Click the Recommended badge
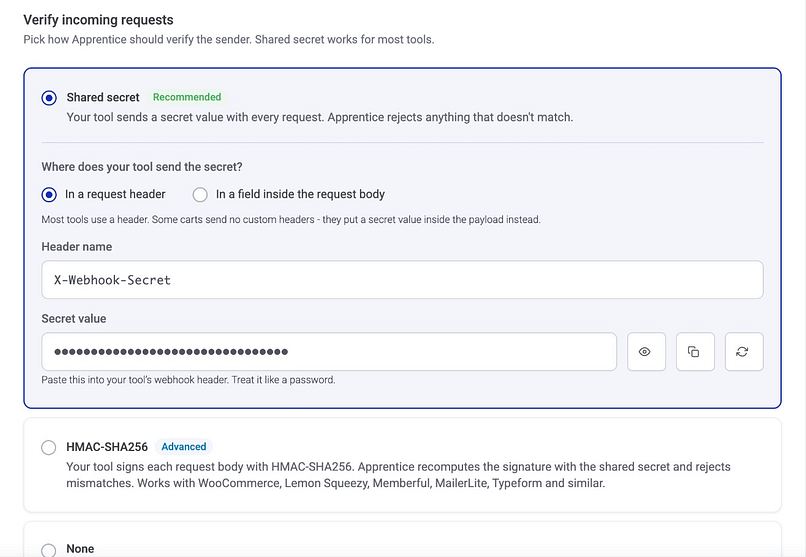The height and width of the screenshot is (557, 806). pyautogui.click(x=187, y=97)
